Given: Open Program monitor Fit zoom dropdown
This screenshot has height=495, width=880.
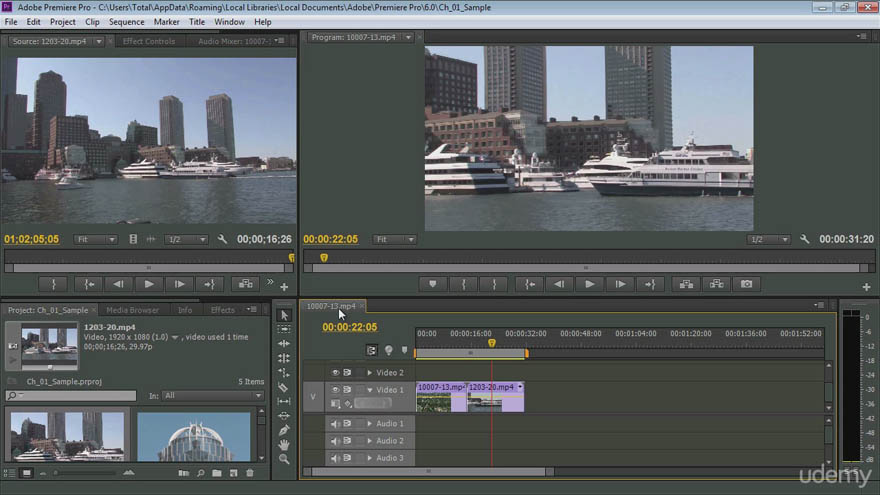Looking at the screenshot, I should pyautogui.click(x=395, y=239).
